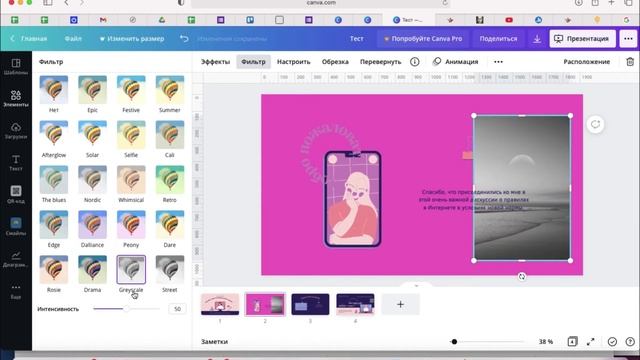This screenshot has height=360, width=640.
Task: Collapse the page strip with the chevron
Action: [416, 285]
